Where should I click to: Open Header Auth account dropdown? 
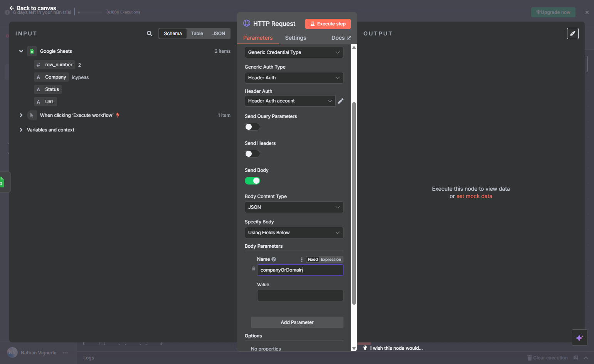pyautogui.click(x=290, y=101)
